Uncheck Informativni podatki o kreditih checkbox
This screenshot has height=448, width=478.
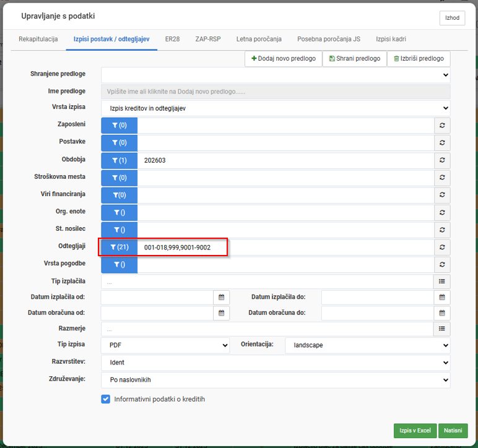coord(106,399)
